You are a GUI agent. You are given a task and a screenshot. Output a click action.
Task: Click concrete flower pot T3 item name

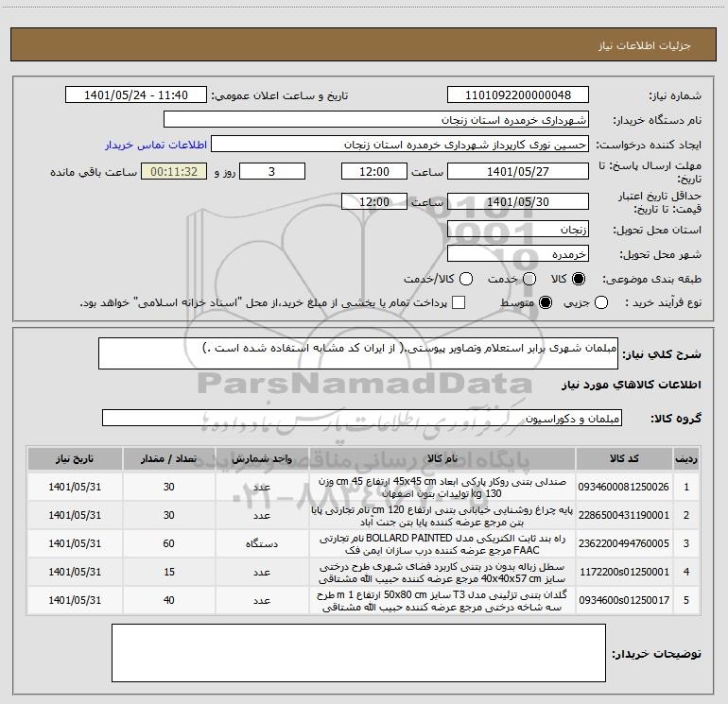coord(442,600)
